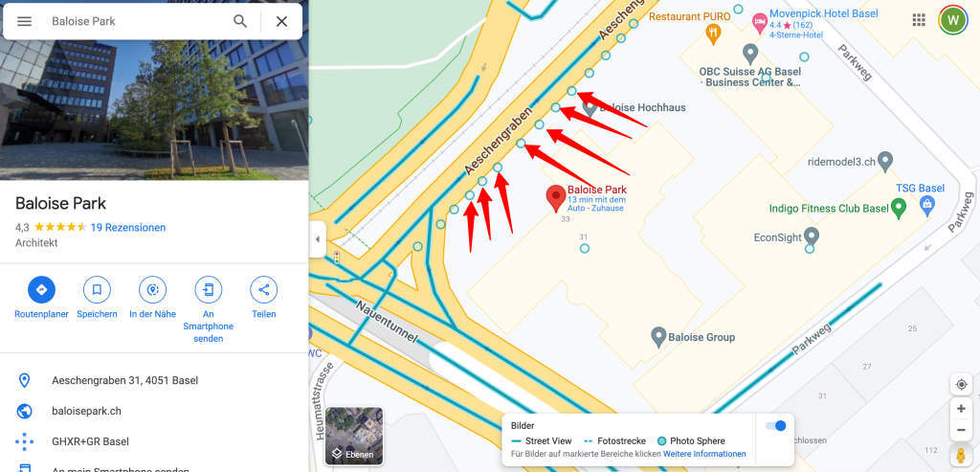
Task: Start Routenplaner directions
Action: click(x=41, y=290)
